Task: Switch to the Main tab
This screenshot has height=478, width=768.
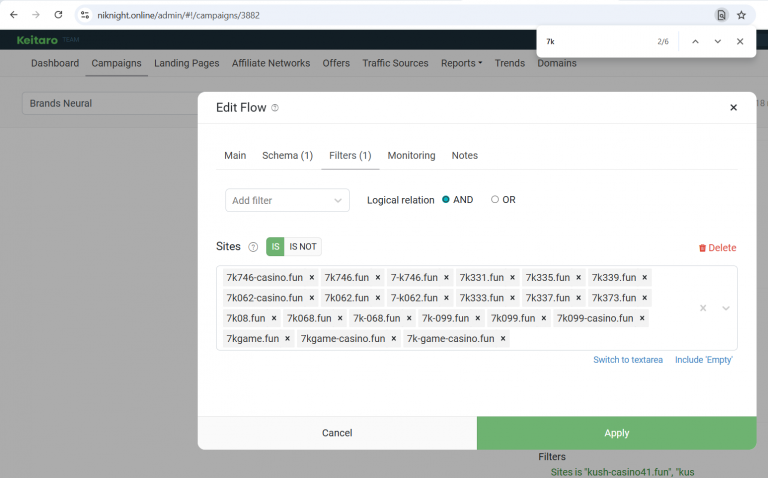Action: [x=235, y=156]
